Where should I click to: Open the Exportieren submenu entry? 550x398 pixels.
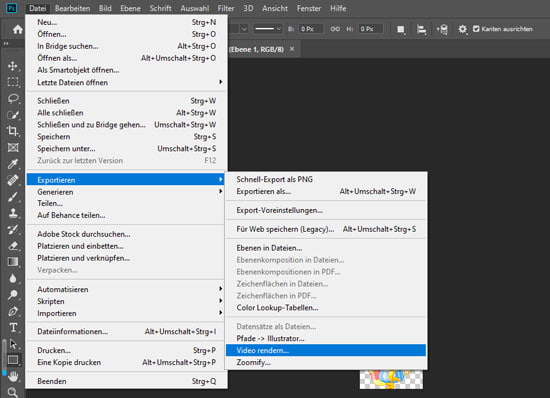(126, 180)
